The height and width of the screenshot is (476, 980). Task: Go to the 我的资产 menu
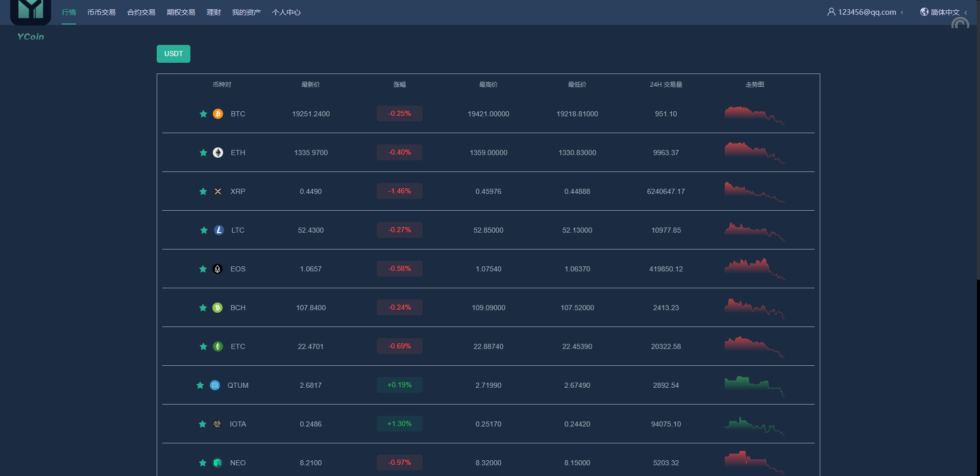246,12
